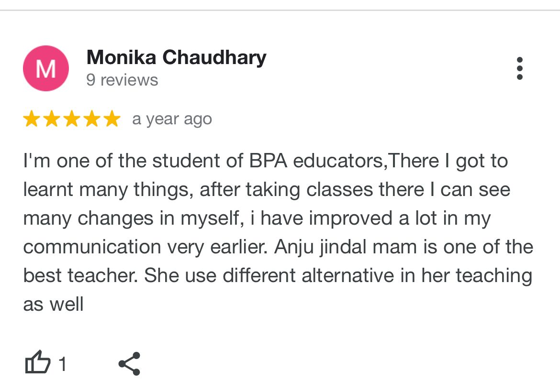Click "BPA educators" in the review text
The height and width of the screenshot is (392, 560).
(x=316, y=161)
